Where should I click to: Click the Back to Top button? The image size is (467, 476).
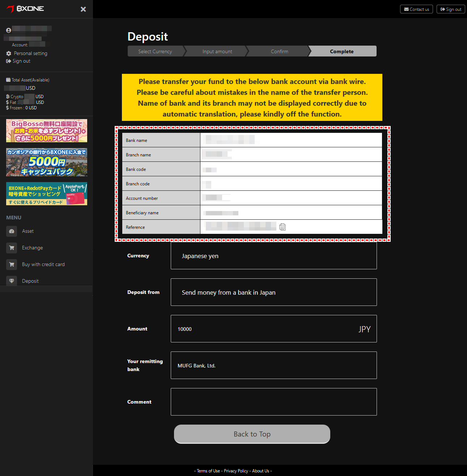[252, 434]
